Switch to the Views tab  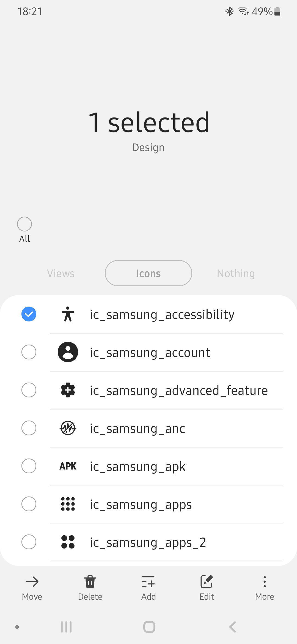(61, 273)
